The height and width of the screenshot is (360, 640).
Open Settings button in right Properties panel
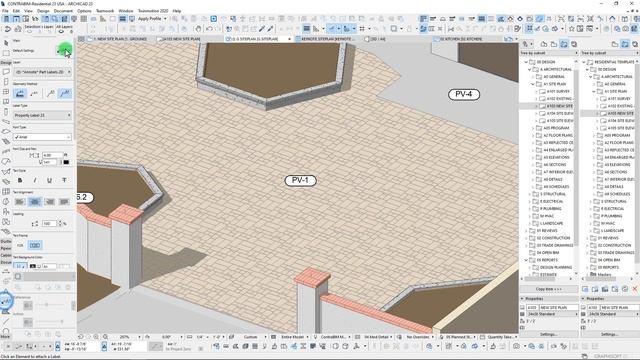click(x=609, y=334)
